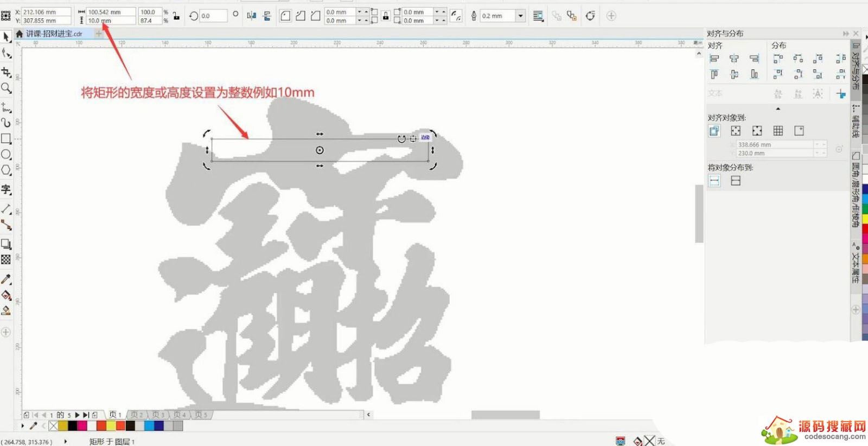Select the Ellipse tool
868x446 pixels.
[6, 155]
